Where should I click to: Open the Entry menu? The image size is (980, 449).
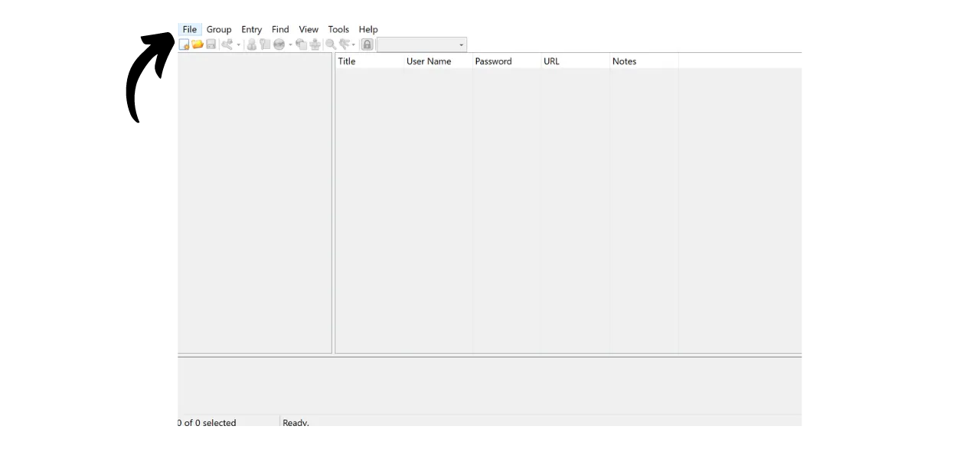(251, 29)
